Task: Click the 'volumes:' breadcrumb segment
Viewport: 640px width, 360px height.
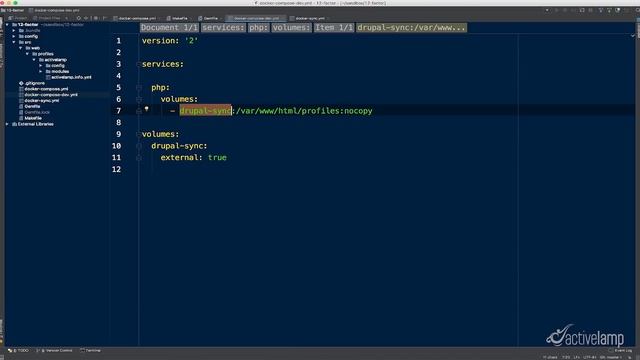Action: (x=291, y=28)
